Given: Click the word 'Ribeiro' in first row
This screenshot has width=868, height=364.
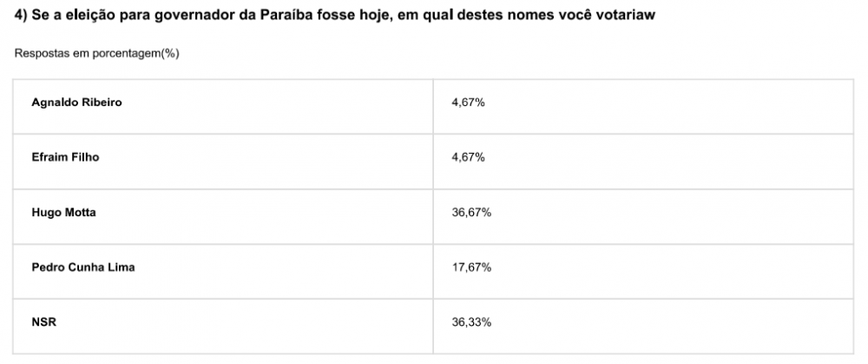Looking at the screenshot, I should click(102, 103).
